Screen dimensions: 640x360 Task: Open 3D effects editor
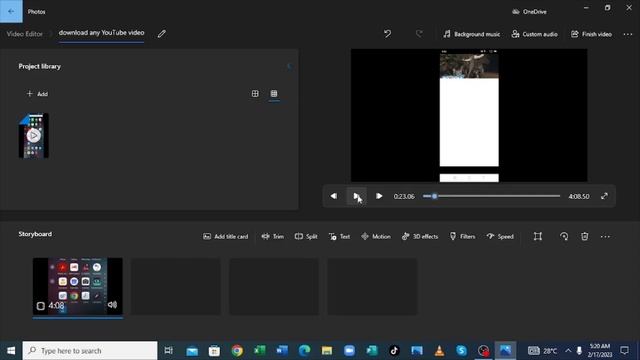click(420, 237)
